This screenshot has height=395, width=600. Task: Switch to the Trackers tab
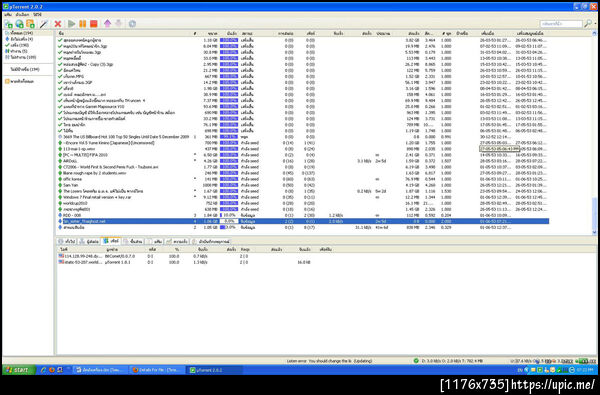click(89, 242)
